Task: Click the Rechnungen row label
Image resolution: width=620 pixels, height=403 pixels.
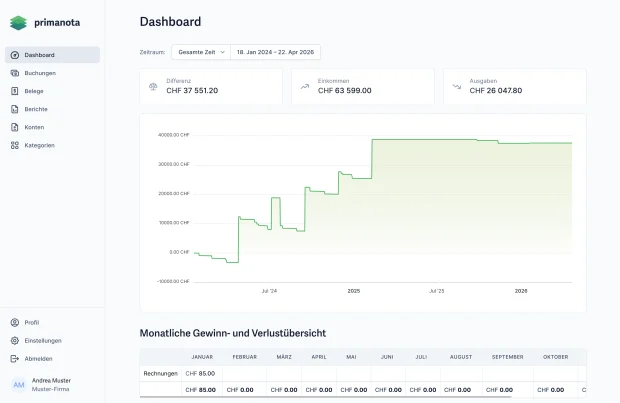Action: click(161, 374)
